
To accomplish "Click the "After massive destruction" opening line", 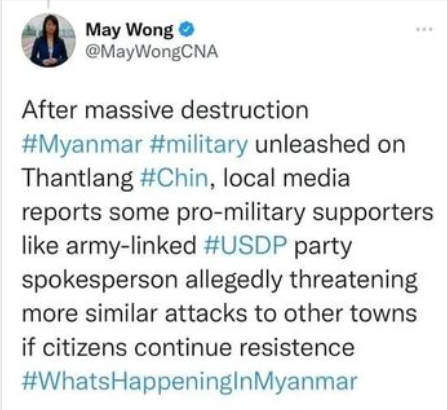I will [165, 110].
